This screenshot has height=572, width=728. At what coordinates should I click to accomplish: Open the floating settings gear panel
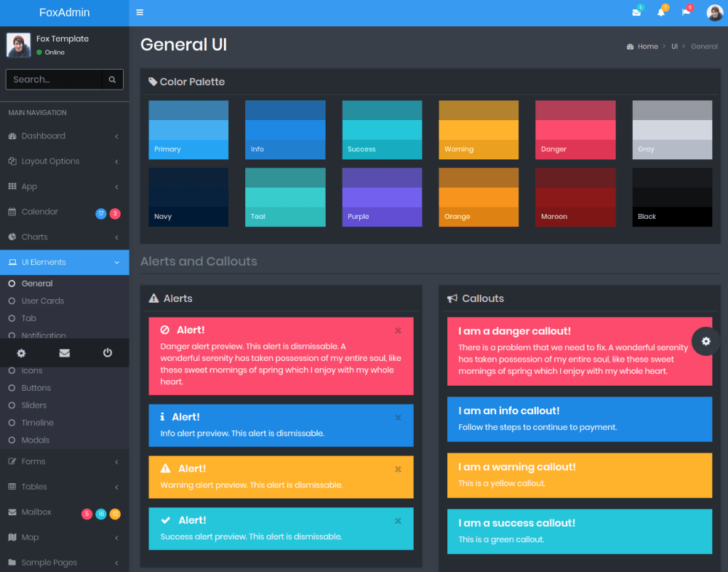click(x=705, y=342)
